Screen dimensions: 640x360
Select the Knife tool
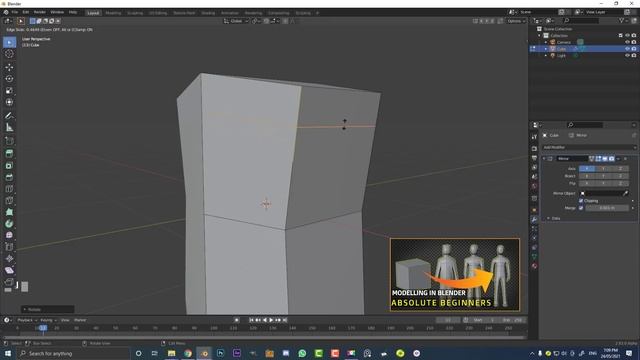9,200
